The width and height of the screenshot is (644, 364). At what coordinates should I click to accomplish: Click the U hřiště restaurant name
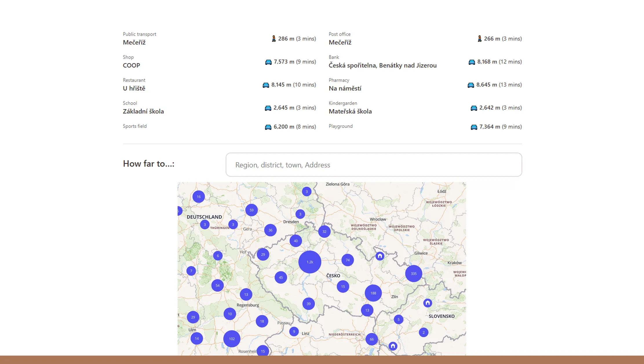tap(134, 88)
